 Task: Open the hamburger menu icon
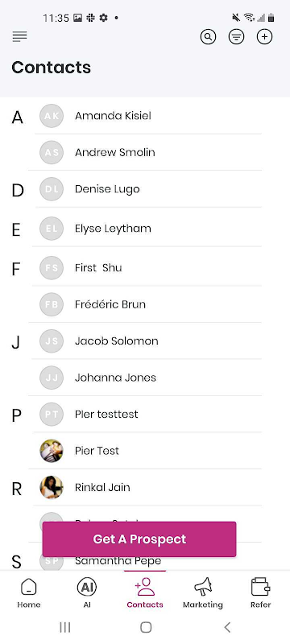(19, 37)
